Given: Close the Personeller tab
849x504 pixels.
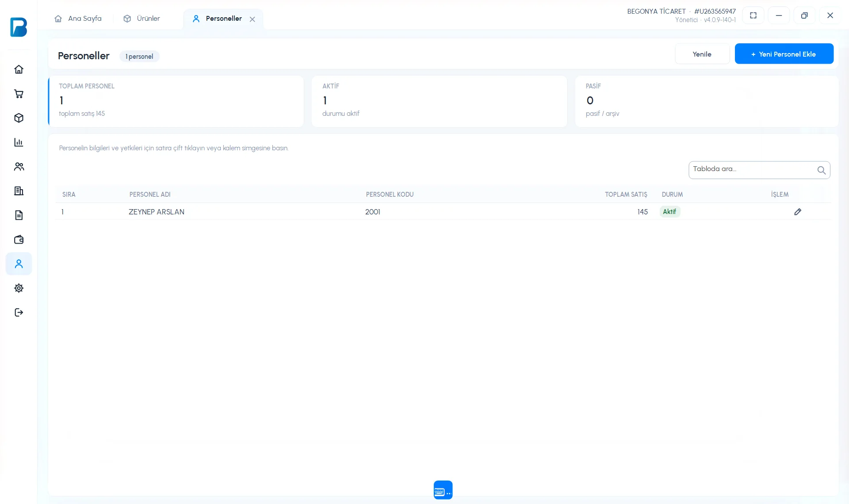Looking at the screenshot, I should pos(252,19).
